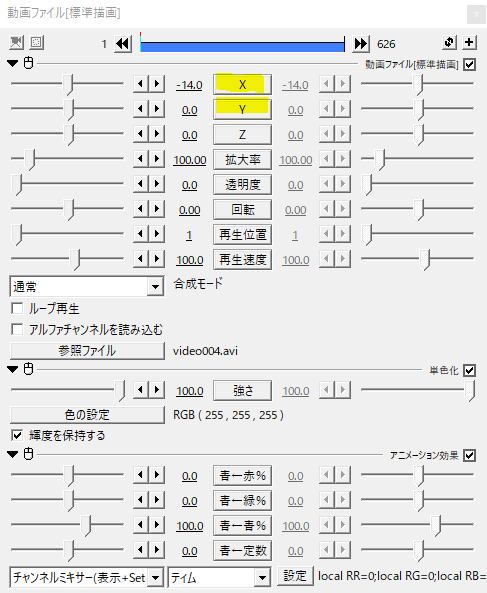Click the 拡大率 parameter button
Viewport: 487px width, 593px height.
pos(242,160)
